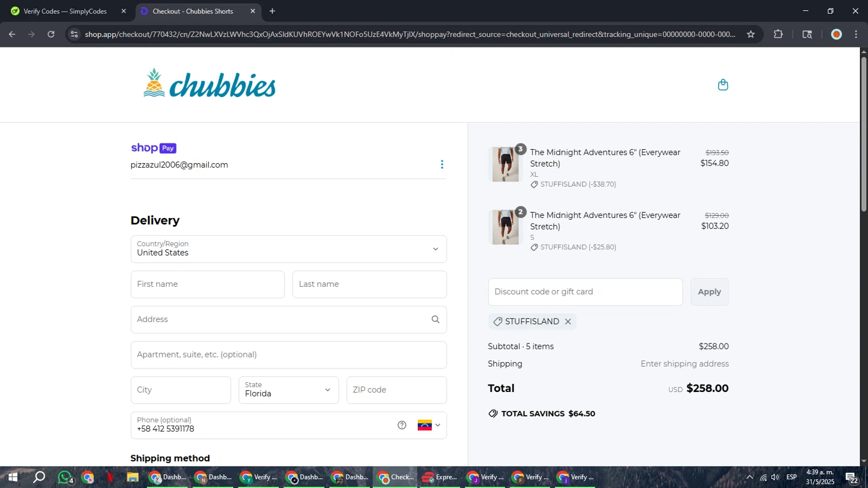Open a new browser tab
The image size is (868, 488).
[272, 11]
